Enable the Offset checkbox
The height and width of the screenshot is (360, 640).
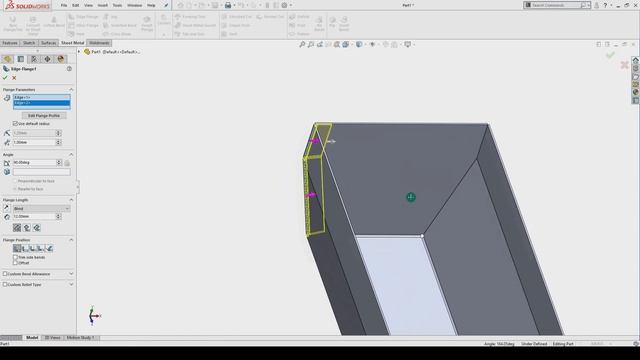[x=16, y=262]
